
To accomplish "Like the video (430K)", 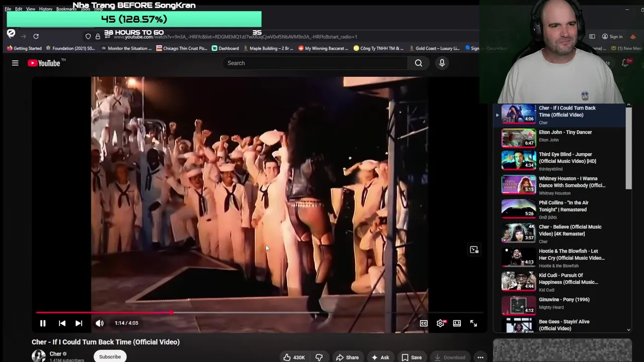I will coord(294,357).
